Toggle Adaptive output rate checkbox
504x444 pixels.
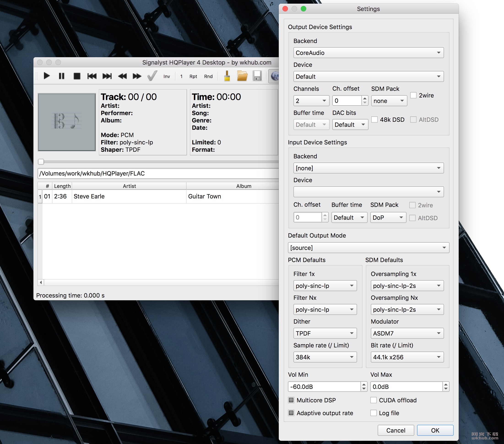[x=291, y=413]
